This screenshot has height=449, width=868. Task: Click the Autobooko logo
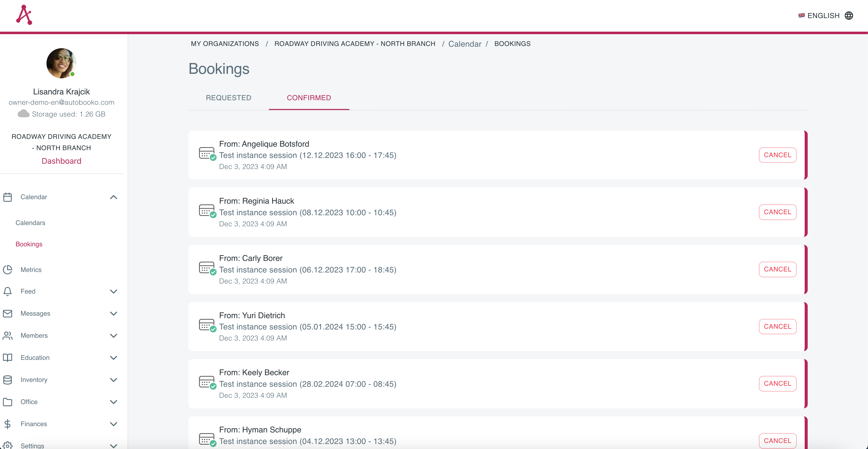[24, 15]
